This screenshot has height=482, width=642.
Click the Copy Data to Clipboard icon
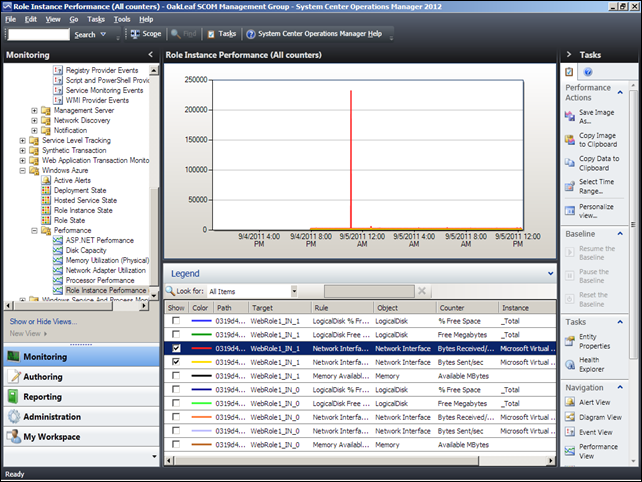click(x=570, y=163)
